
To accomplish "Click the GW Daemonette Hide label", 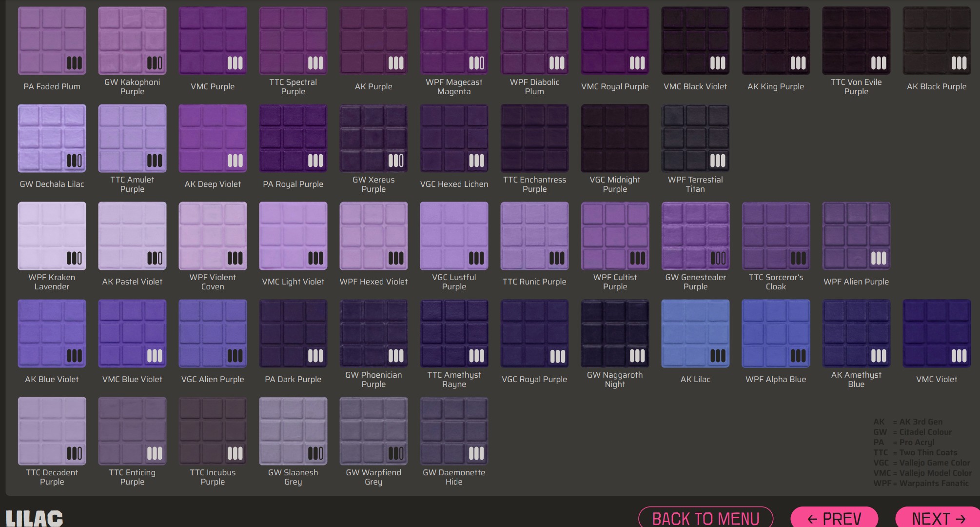I will pos(454,477).
